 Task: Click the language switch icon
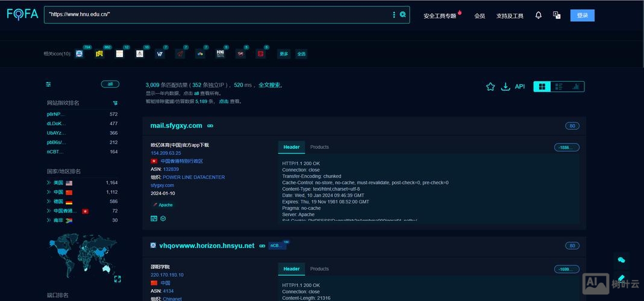[557, 15]
